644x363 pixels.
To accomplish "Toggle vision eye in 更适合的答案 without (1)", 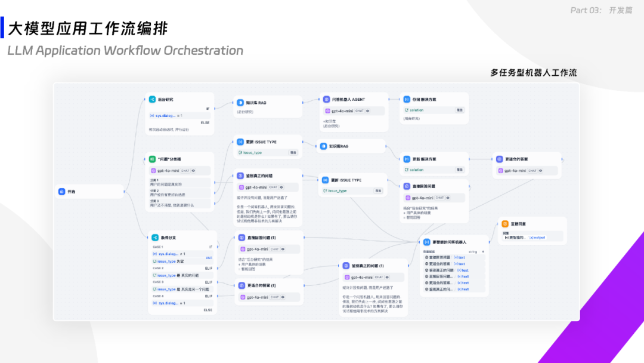I will point(540,171).
